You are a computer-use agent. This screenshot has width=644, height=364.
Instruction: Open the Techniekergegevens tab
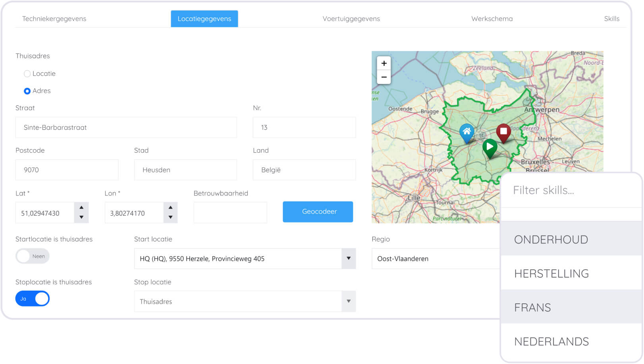[54, 19]
